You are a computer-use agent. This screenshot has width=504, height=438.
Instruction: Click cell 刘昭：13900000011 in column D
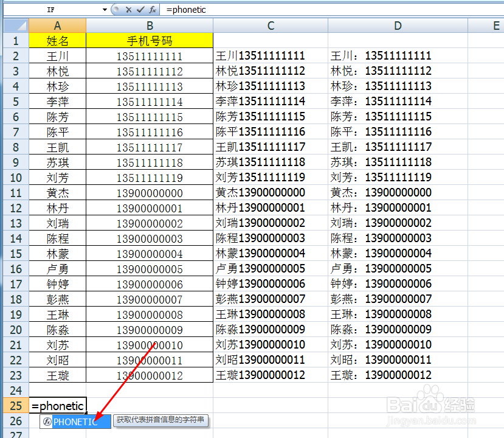(398, 360)
